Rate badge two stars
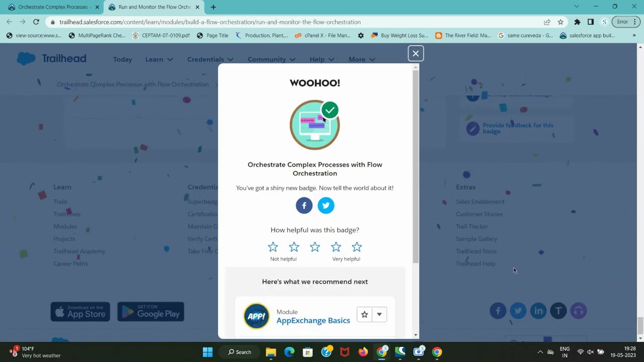The image size is (644, 362). (x=294, y=247)
